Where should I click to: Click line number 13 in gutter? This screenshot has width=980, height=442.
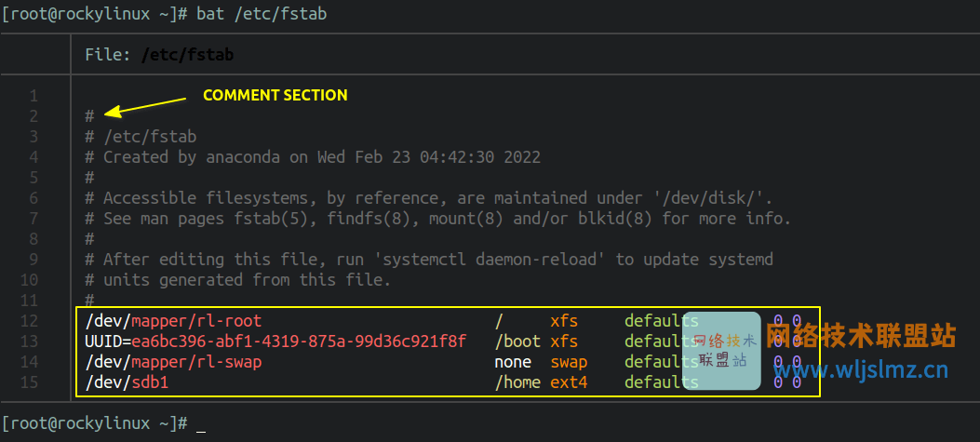[29, 342]
